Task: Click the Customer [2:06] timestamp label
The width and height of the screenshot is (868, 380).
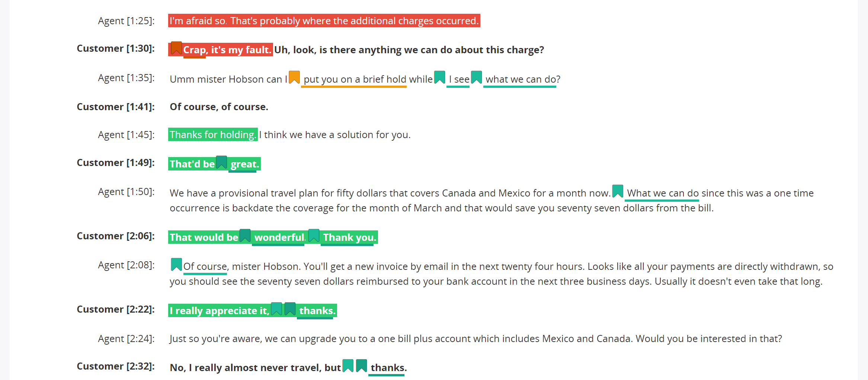Action: [x=116, y=236]
